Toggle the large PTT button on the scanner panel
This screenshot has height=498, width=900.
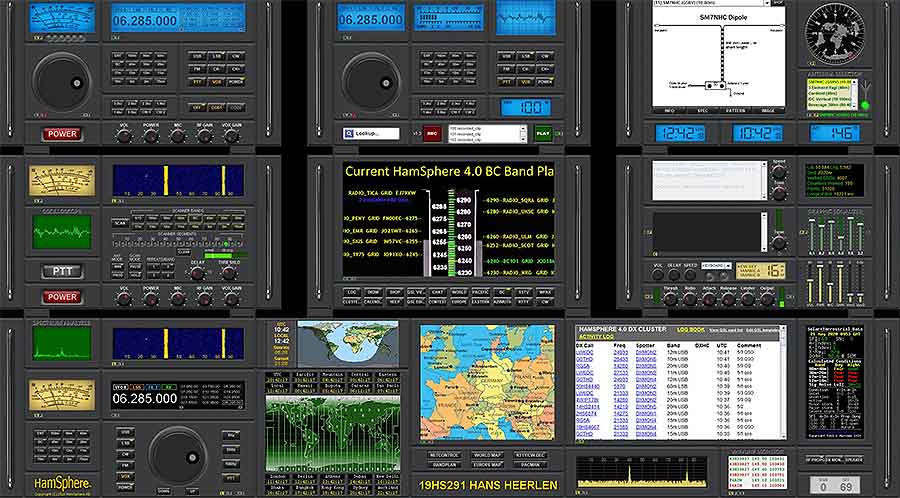pyautogui.click(x=62, y=271)
